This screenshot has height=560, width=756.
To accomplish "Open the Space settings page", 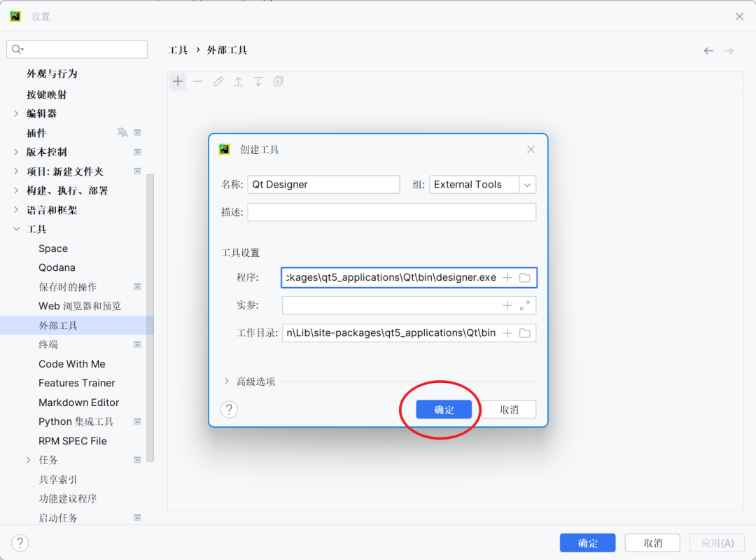I will 53,248.
